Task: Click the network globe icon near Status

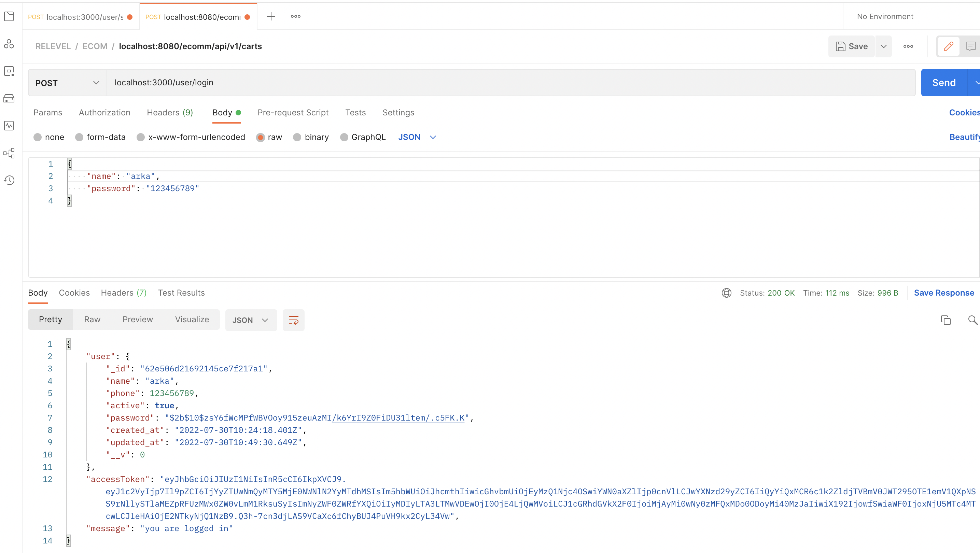Action: click(726, 293)
